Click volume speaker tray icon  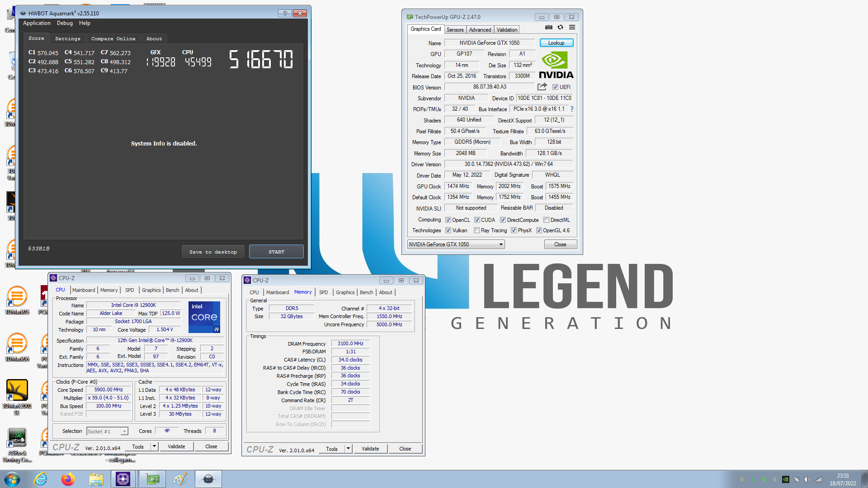tap(807, 479)
